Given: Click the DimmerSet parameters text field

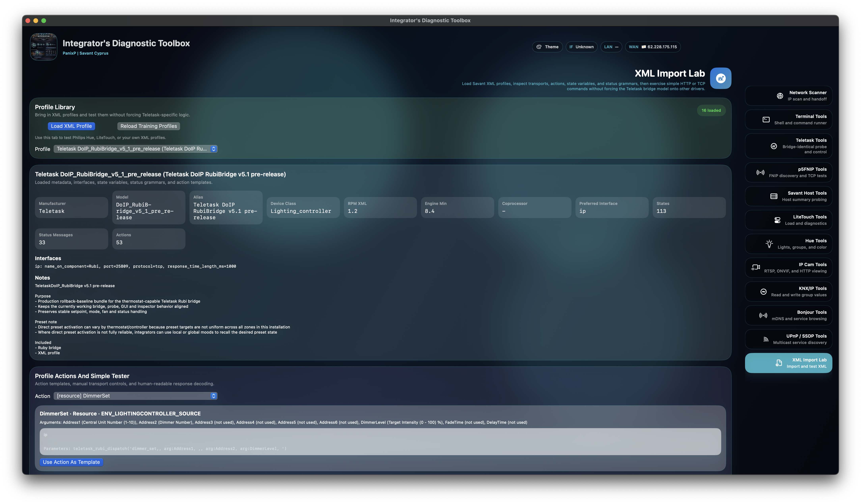Looking at the screenshot, I should pos(380,442).
